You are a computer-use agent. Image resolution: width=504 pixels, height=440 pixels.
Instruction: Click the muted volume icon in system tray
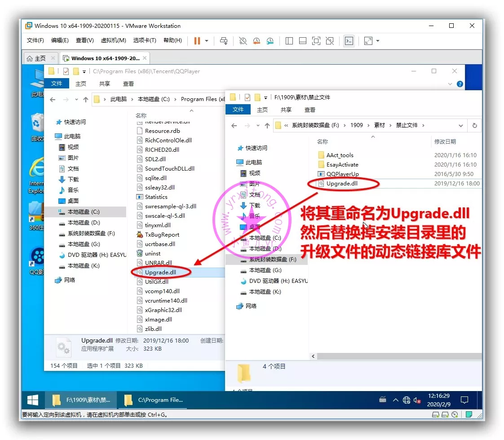pyautogui.click(x=417, y=400)
